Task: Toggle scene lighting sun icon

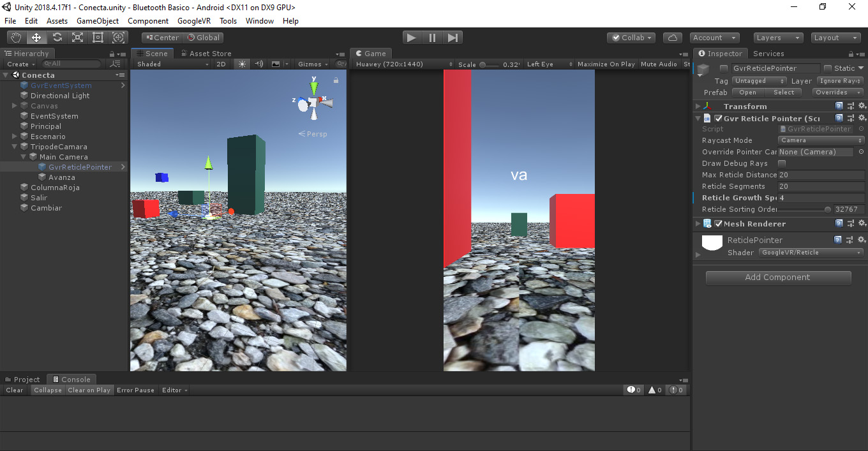Action: tap(242, 64)
